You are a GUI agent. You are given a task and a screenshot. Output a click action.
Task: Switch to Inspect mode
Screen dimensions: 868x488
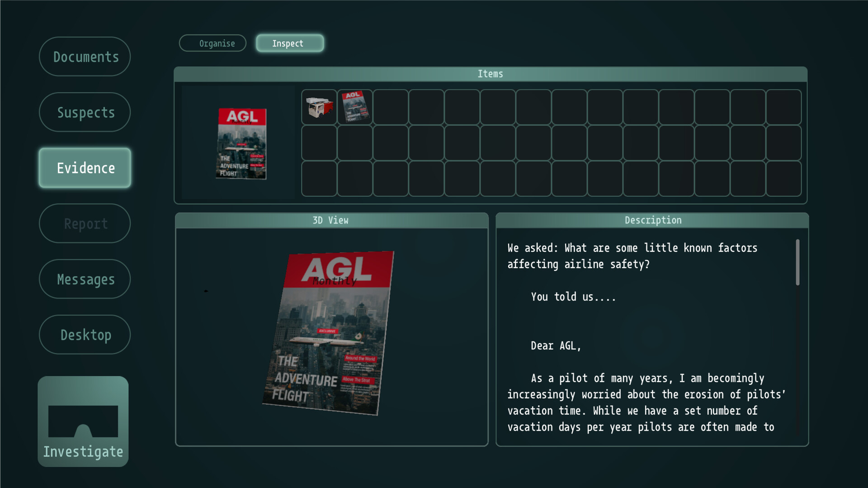pyautogui.click(x=290, y=43)
